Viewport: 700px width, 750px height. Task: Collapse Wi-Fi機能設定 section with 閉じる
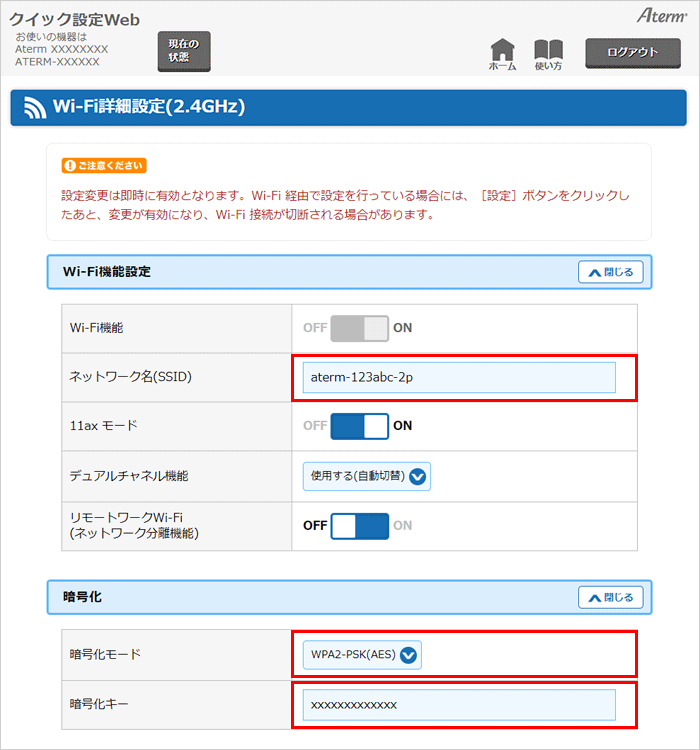[610, 272]
